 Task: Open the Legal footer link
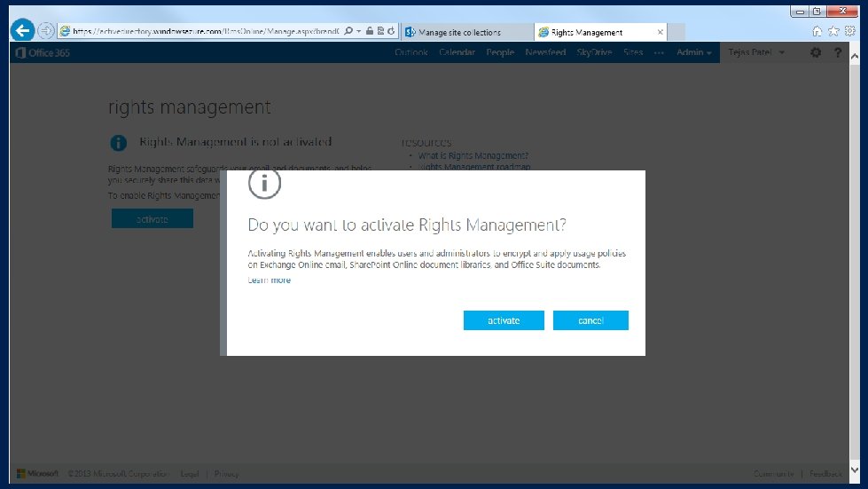pyautogui.click(x=190, y=474)
